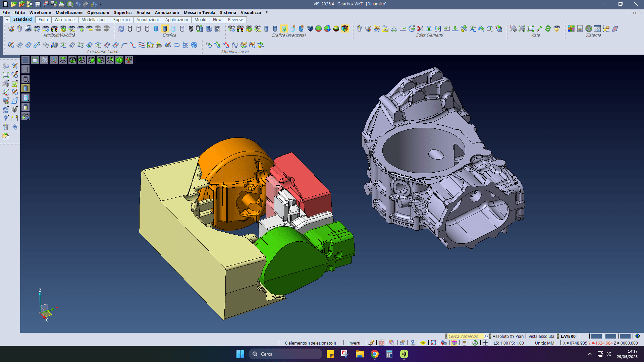
Task: Open the Visualizza menu
Action: (251, 12)
